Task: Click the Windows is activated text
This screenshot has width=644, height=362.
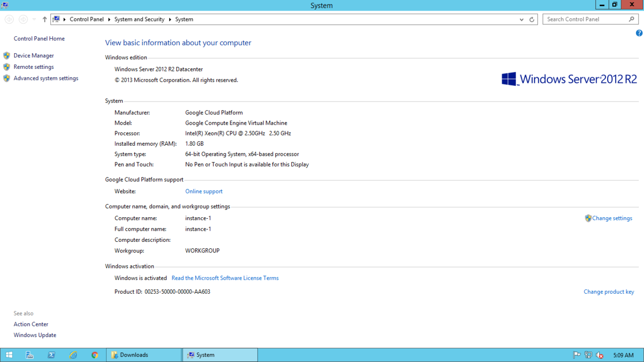Action: (140, 278)
